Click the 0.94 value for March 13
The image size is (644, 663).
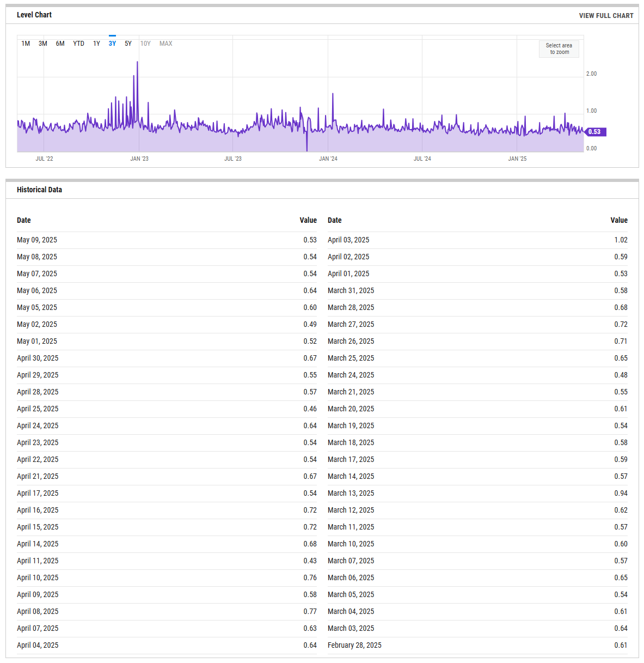(621, 493)
